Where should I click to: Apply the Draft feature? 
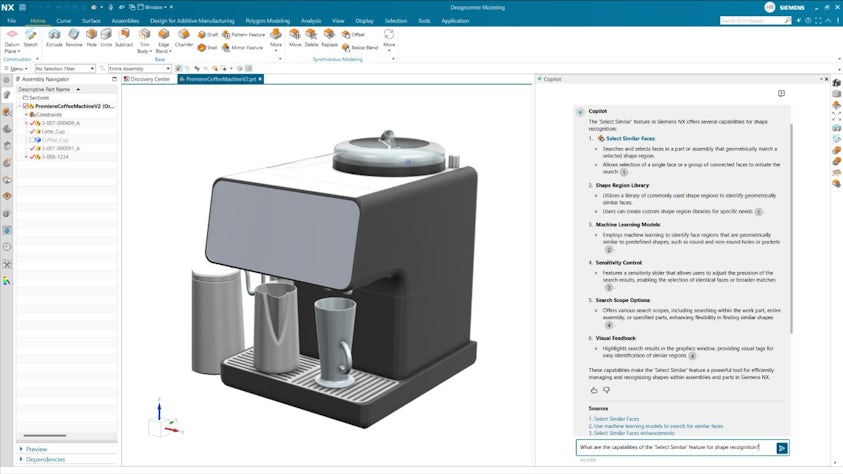coord(208,34)
